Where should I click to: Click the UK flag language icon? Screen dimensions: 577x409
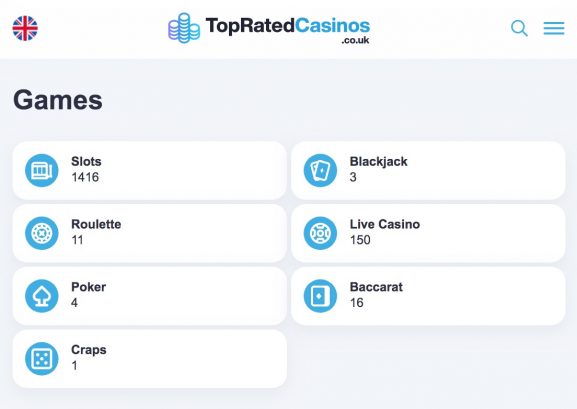25,28
